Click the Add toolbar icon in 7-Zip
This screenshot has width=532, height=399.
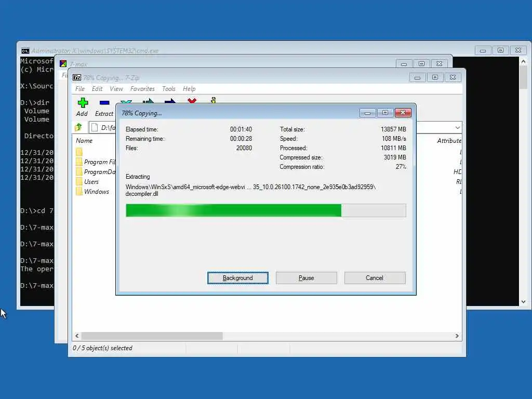click(83, 103)
